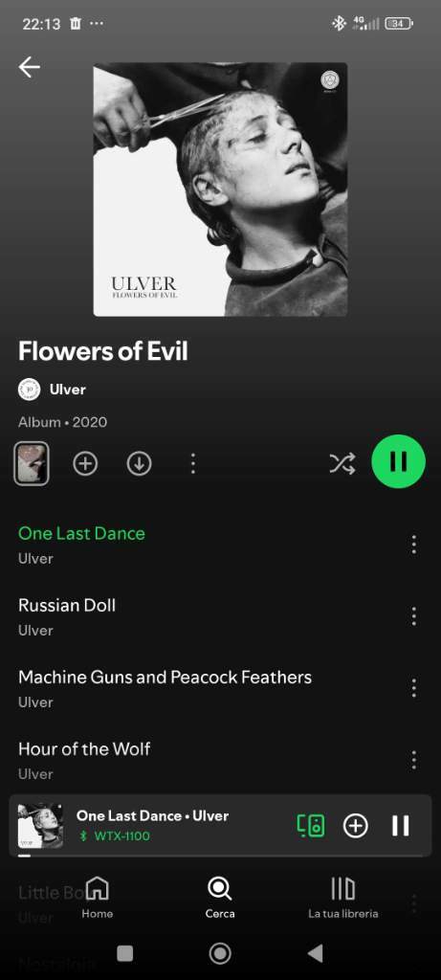Open options for Hour of the Wolf
Viewport: 441px width, 980px height.
pyautogui.click(x=413, y=760)
